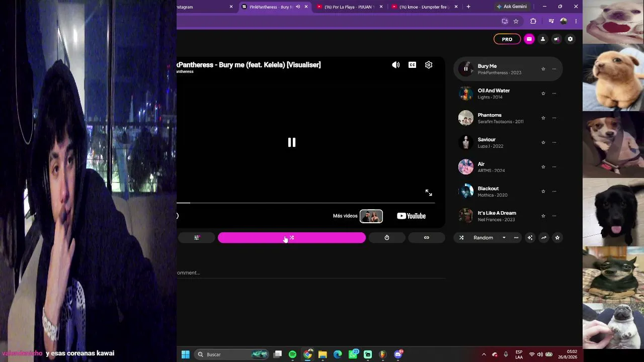The image size is (644, 362).
Task: Seek using the video progress bar
Action: pyautogui.click(x=306, y=203)
